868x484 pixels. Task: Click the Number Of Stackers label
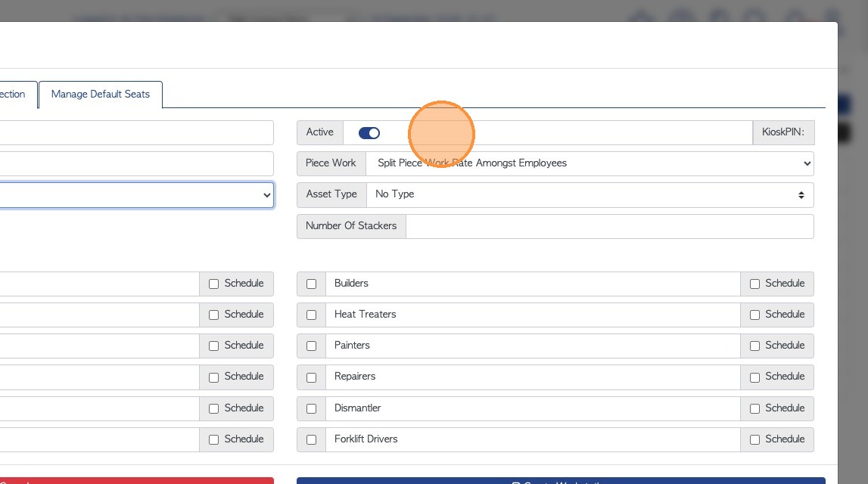click(351, 225)
